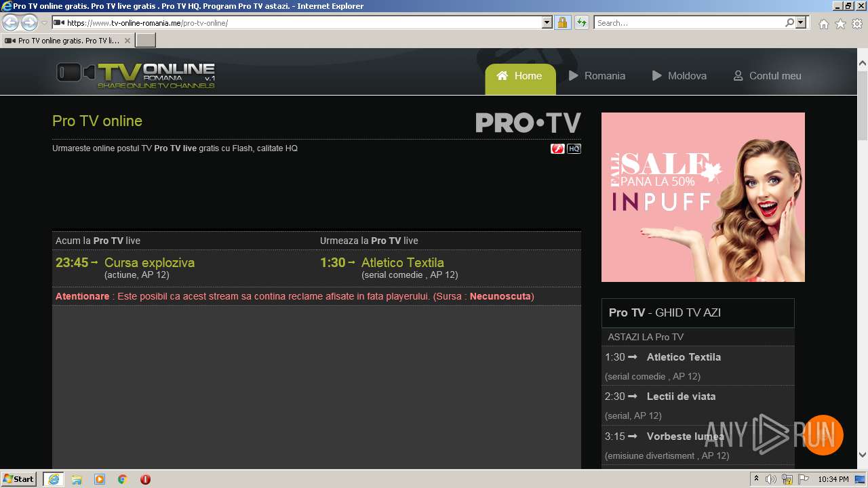Expand the address bar autocomplete dropdown
Screen dimensions: 868x488
coord(547,23)
